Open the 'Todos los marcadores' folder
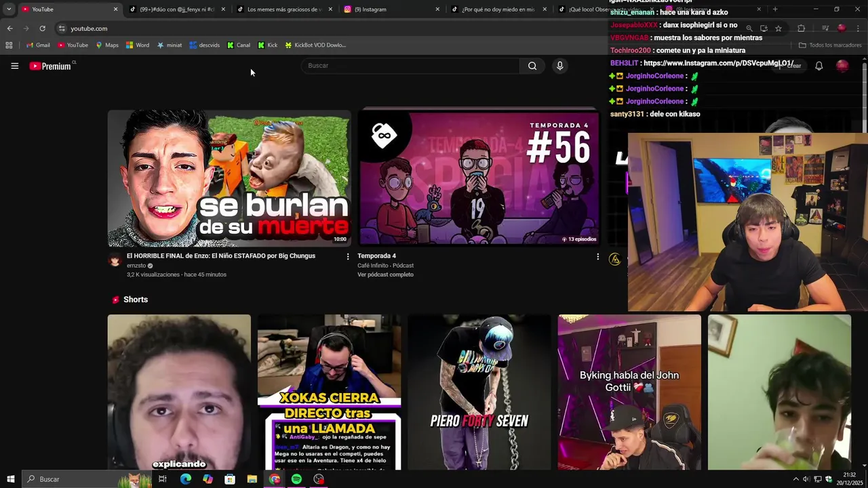This screenshot has height=488, width=868. (830, 45)
